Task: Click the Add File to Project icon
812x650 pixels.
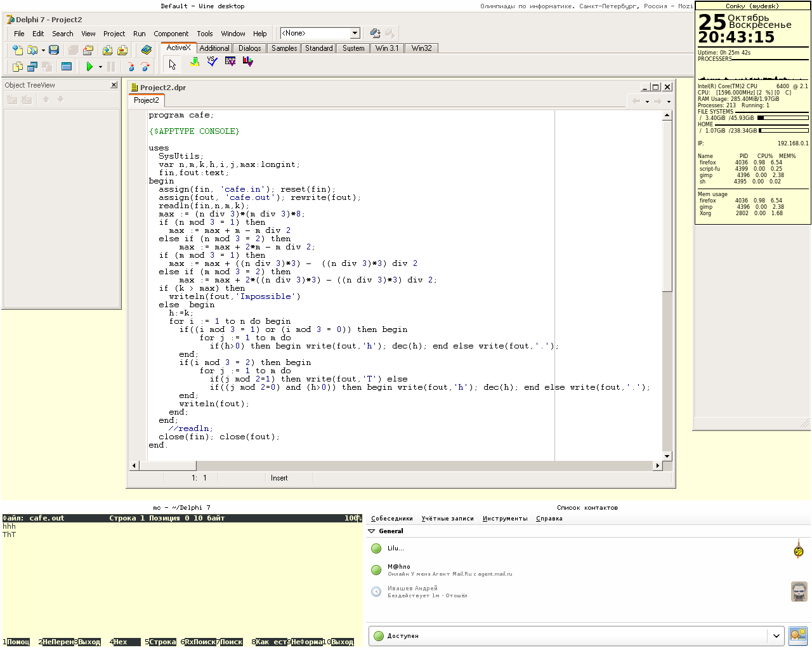Action: point(107,50)
